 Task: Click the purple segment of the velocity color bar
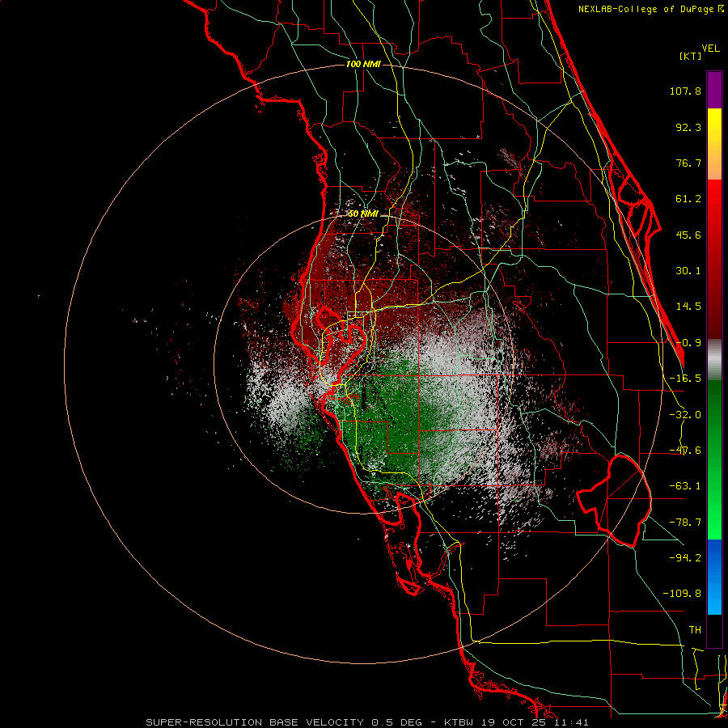714,90
